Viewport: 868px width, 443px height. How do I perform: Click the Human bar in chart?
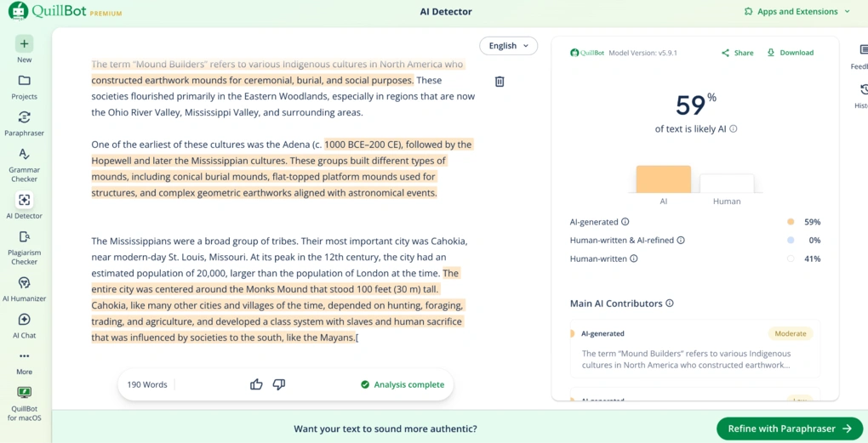coord(727,184)
